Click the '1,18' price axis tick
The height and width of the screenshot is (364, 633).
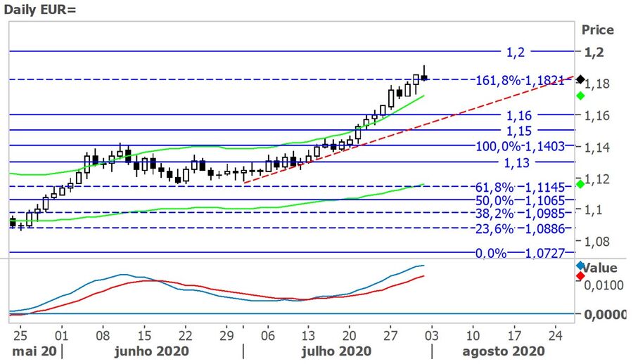(597, 84)
